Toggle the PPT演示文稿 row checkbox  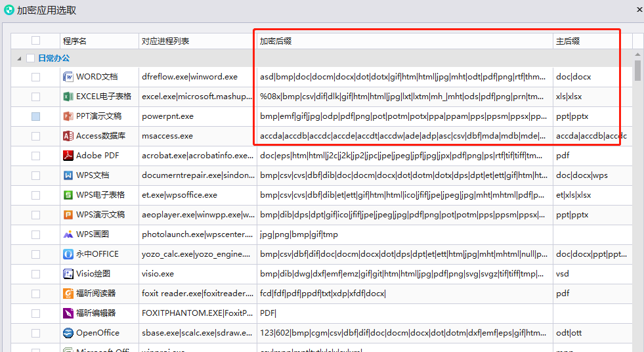[x=35, y=116]
